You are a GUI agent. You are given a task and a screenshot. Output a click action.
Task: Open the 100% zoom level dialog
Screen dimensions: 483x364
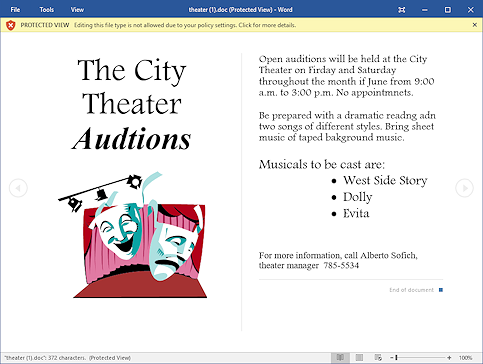click(x=465, y=358)
